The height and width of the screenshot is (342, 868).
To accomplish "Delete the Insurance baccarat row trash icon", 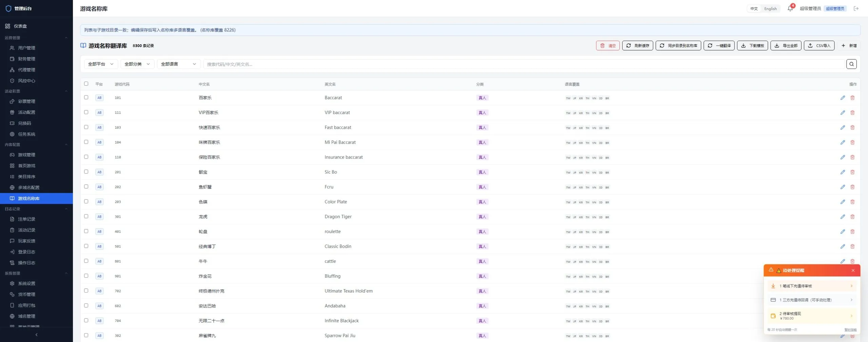I will (x=852, y=157).
